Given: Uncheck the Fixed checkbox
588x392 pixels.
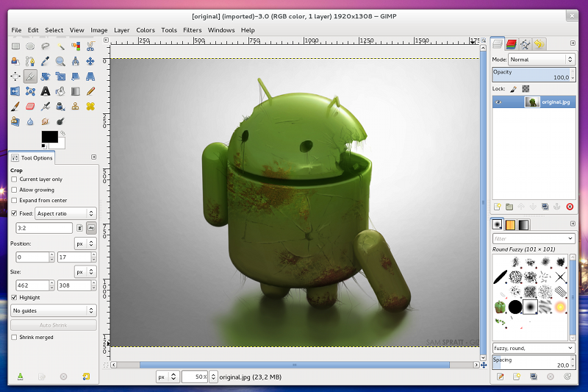Looking at the screenshot, I should [x=14, y=213].
